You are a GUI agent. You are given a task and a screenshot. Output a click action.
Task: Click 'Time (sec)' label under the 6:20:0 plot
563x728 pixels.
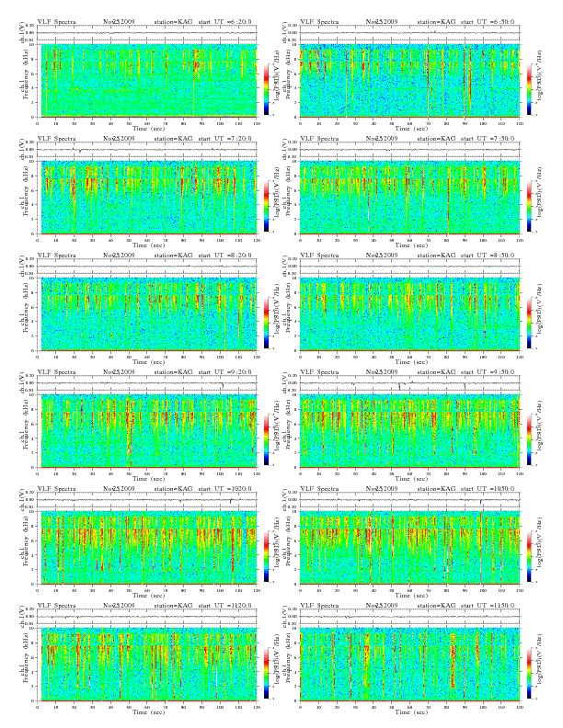click(x=149, y=128)
